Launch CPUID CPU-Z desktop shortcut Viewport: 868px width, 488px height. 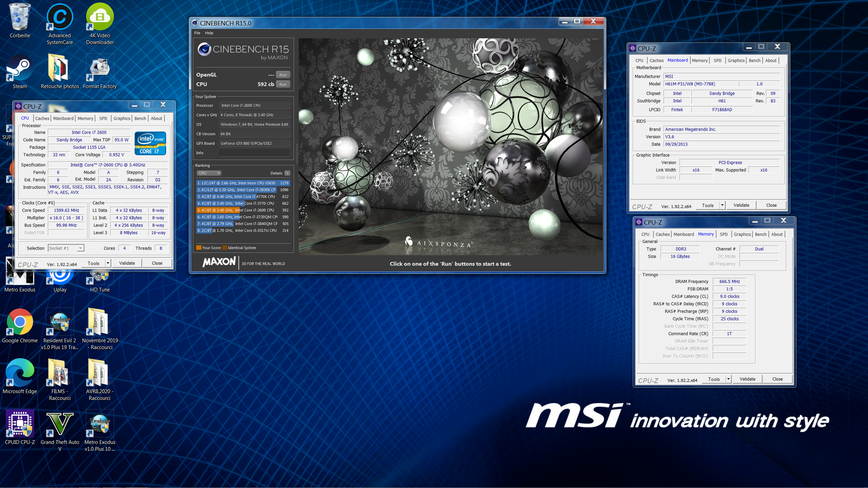(x=20, y=427)
